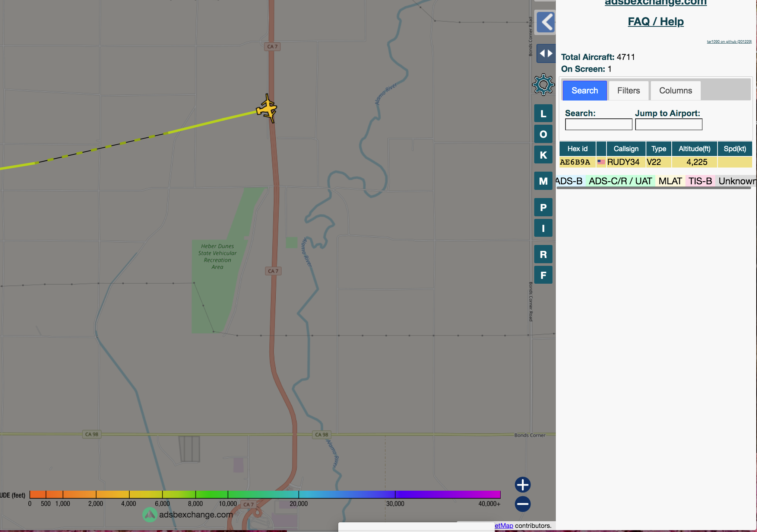The height and width of the screenshot is (532, 757).
Task: Open tar1090 on github link
Action: pyautogui.click(x=729, y=42)
